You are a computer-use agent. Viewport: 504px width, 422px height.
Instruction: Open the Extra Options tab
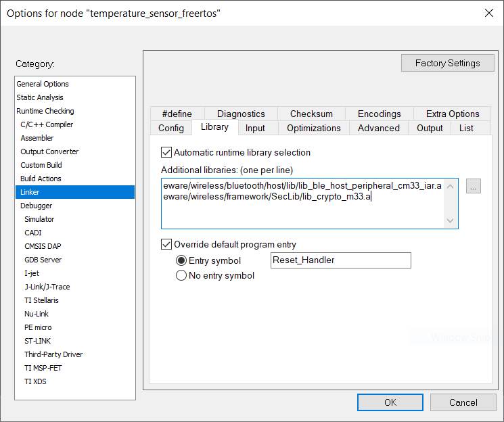[x=452, y=114]
